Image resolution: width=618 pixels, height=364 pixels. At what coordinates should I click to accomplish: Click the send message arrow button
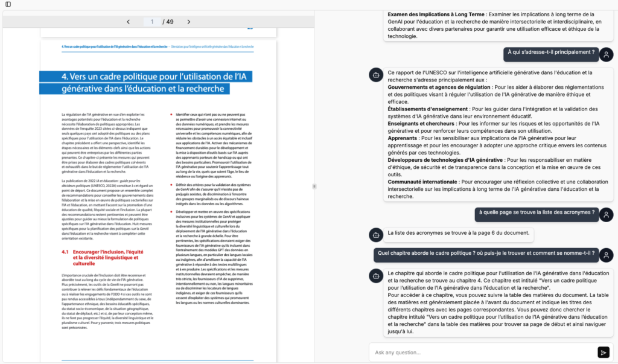[x=603, y=353]
